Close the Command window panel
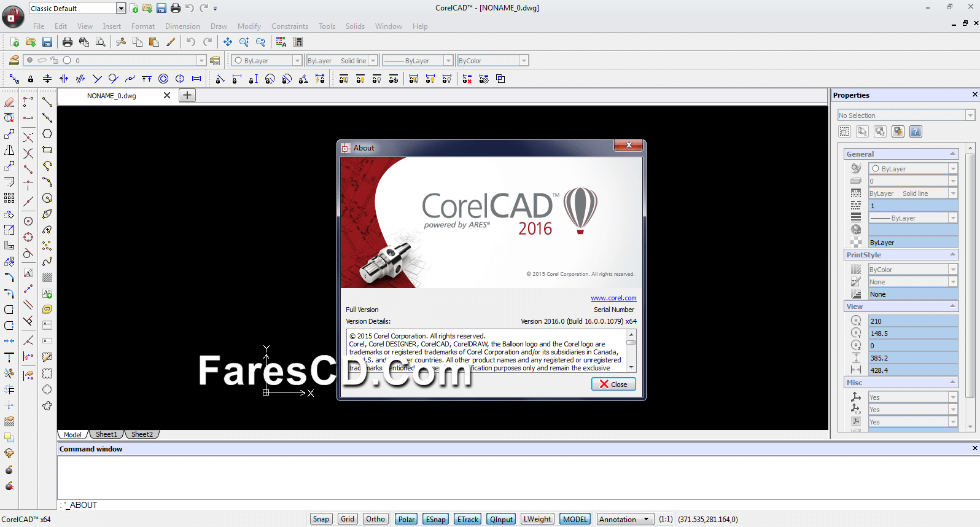980x527 pixels. (x=974, y=448)
